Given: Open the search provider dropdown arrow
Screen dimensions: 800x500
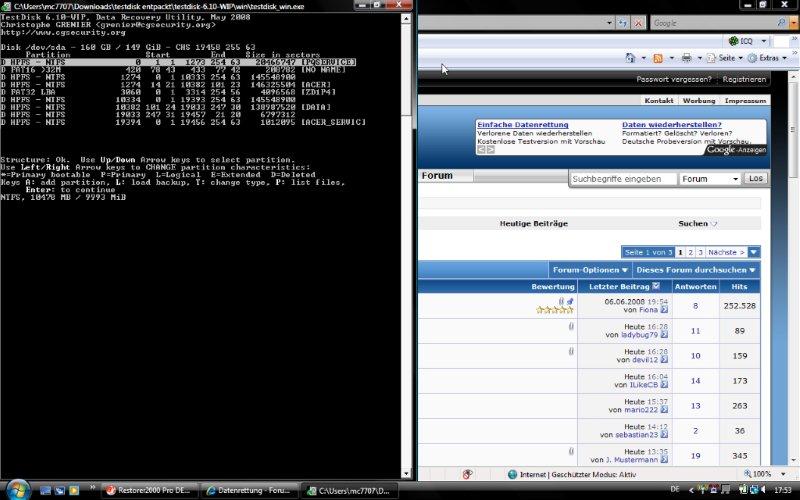Looking at the screenshot, I should click(x=793, y=23).
